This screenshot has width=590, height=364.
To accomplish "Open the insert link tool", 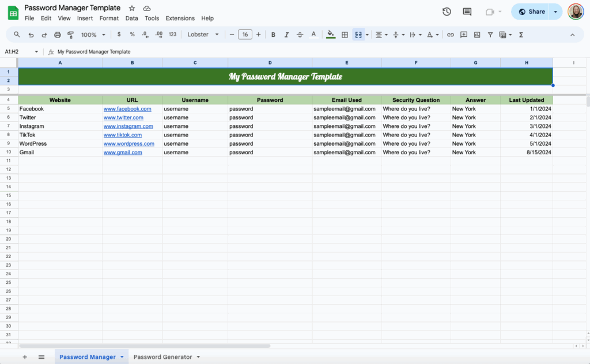I will [x=451, y=35].
